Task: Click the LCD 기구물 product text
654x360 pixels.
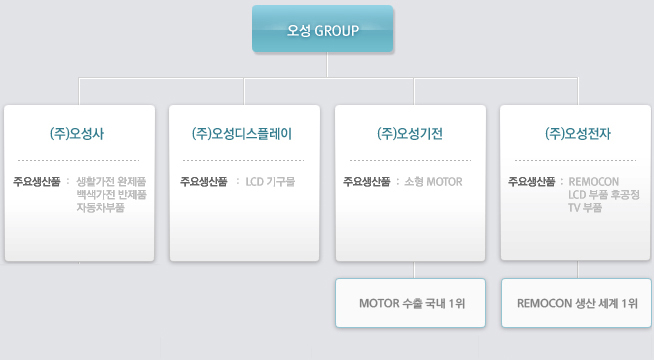Action: point(270,181)
